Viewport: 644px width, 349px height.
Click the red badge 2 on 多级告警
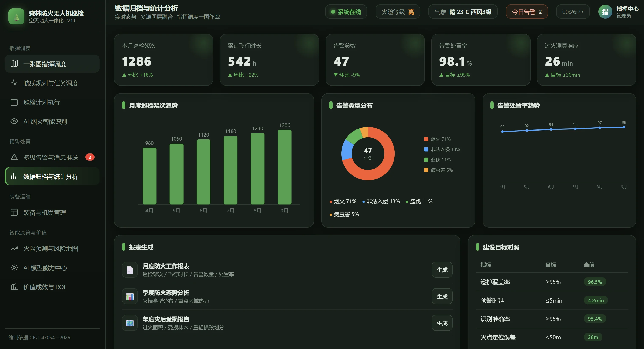pos(90,157)
